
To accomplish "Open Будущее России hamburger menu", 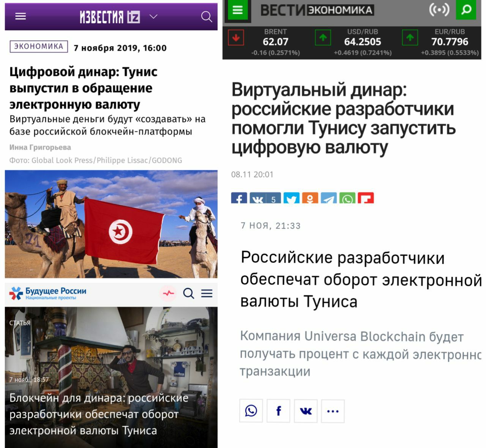I will click(207, 293).
